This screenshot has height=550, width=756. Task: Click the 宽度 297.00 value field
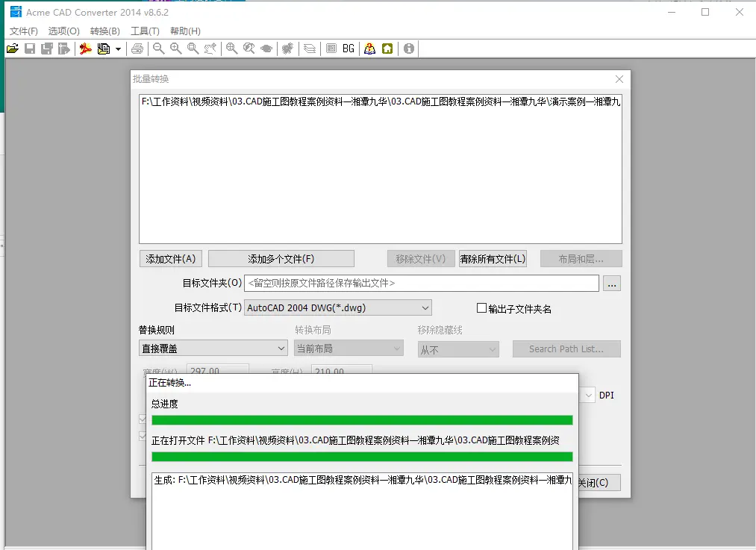click(218, 369)
